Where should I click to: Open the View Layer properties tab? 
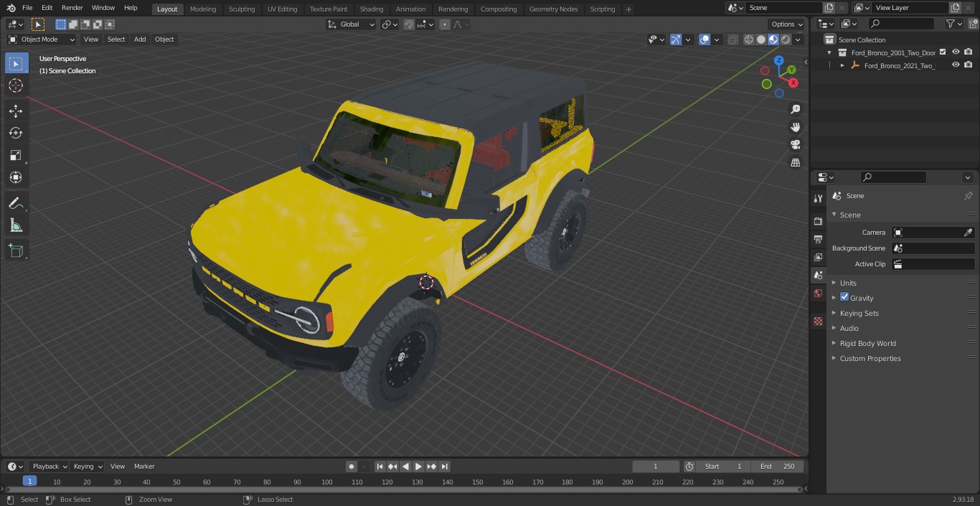point(818,257)
